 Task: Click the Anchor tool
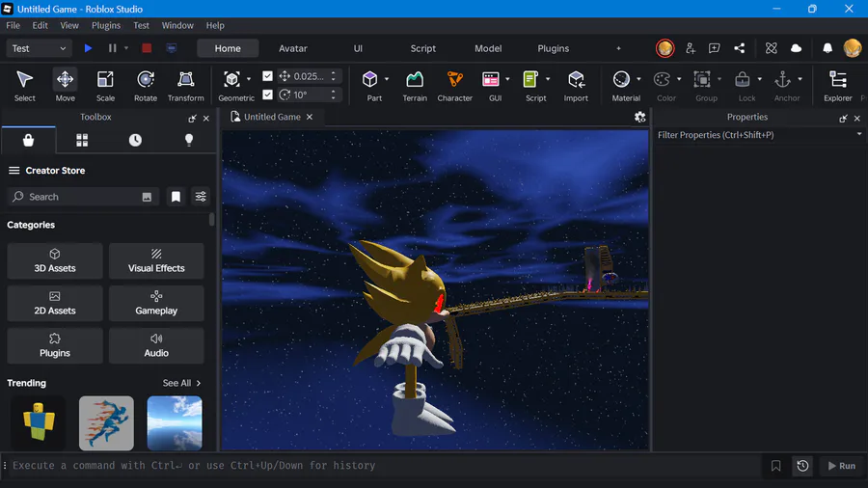click(x=782, y=79)
